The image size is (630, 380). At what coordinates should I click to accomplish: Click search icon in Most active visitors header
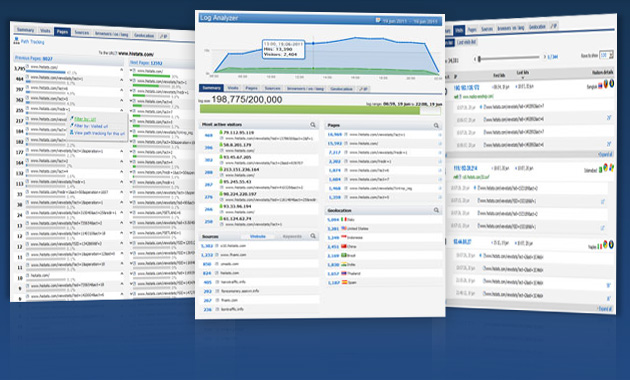point(313,125)
